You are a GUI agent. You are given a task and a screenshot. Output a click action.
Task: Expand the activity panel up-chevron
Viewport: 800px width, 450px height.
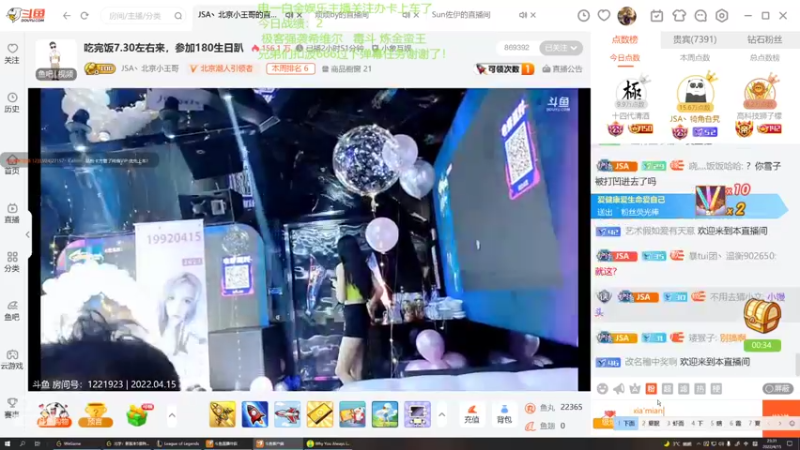(x=172, y=415)
